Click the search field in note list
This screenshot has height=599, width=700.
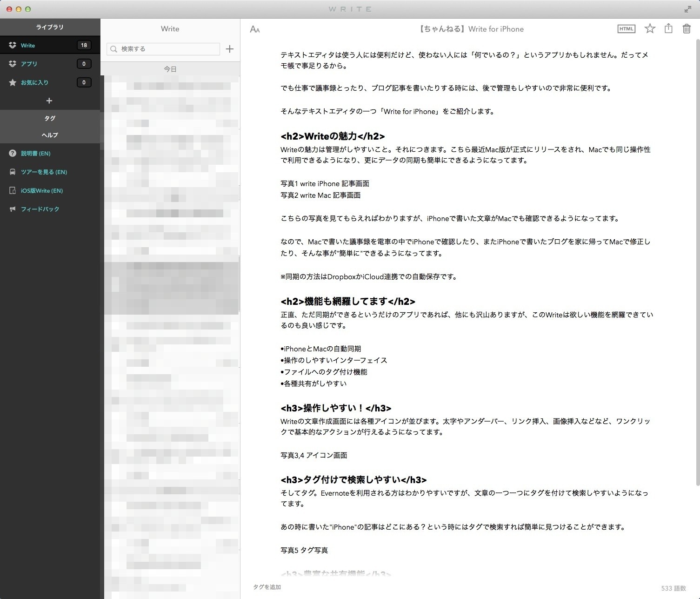[x=163, y=49]
